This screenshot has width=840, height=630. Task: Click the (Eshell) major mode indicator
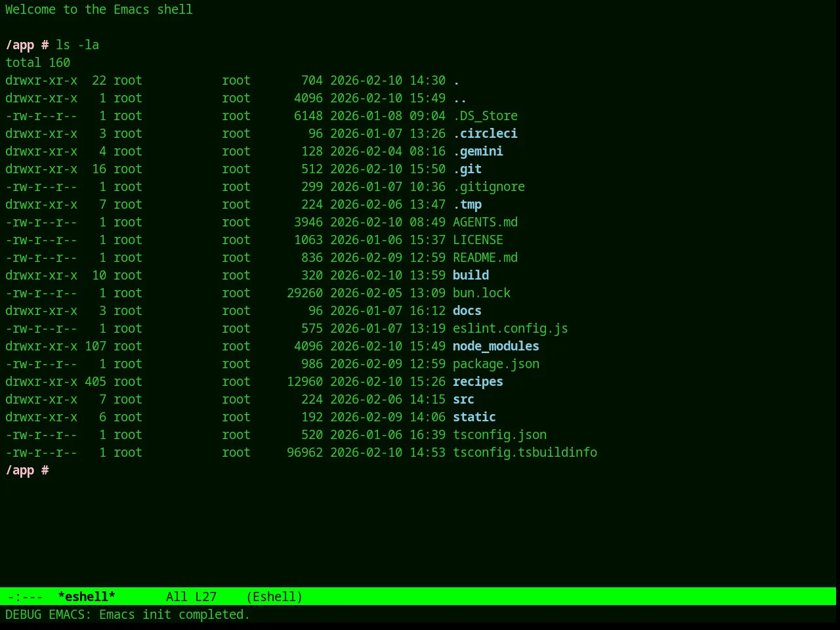tap(274, 597)
